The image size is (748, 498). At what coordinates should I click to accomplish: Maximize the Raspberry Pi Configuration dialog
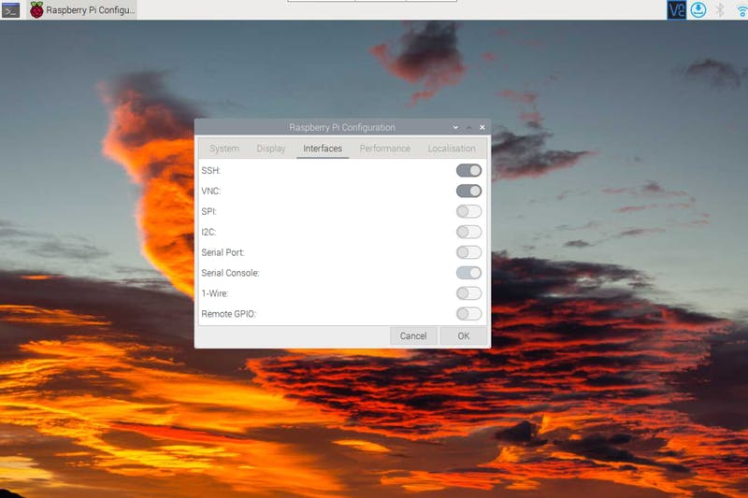coord(469,127)
